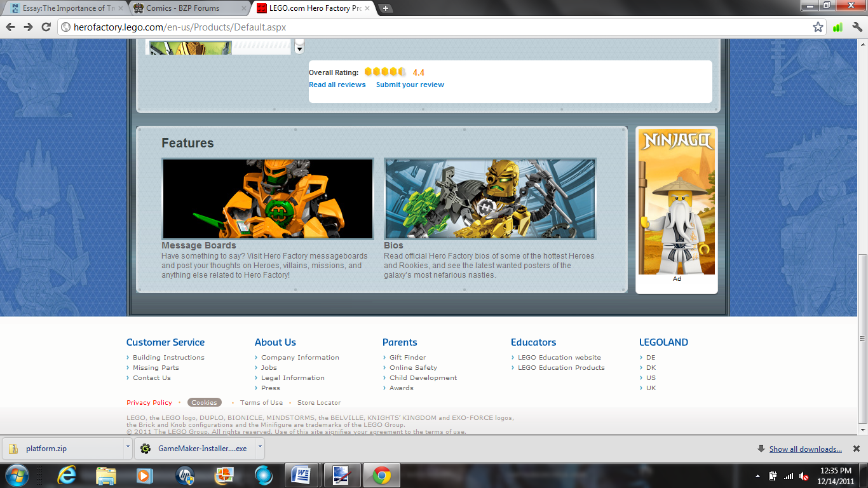The image size is (868, 488).
Task: Open Windows Media Player from taskbar
Action: (145, 475)
